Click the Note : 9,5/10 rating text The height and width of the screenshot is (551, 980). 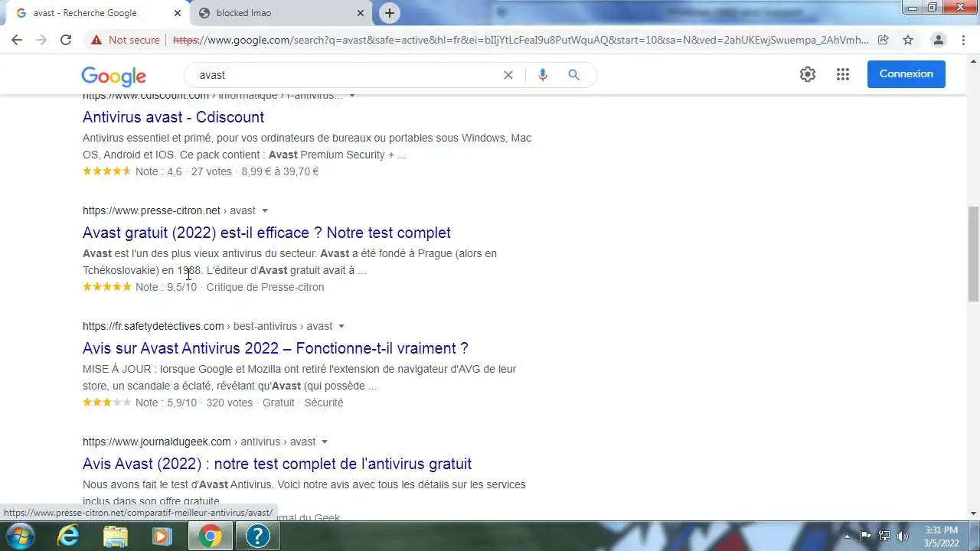pos(166,287)
